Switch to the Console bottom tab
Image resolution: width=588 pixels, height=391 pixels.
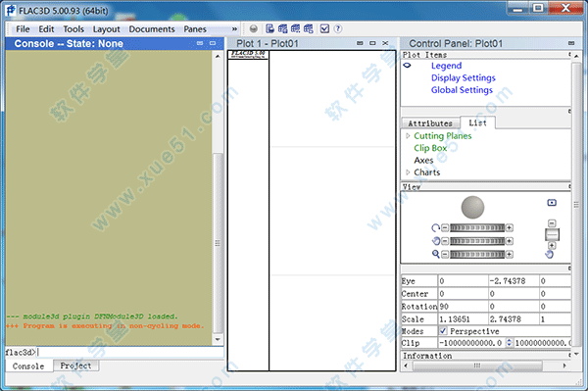(28, 366)
